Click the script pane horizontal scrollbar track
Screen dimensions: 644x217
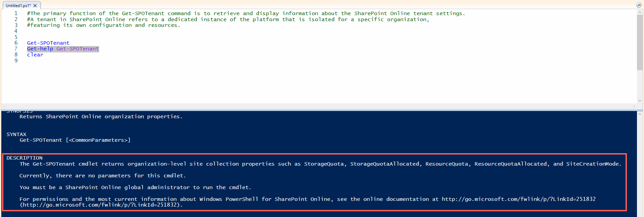319,106
